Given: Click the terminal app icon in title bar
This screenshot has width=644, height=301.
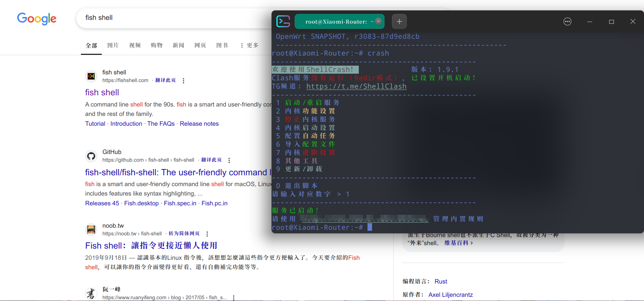Looking at the screenshot, I should (x=283, y=21).
